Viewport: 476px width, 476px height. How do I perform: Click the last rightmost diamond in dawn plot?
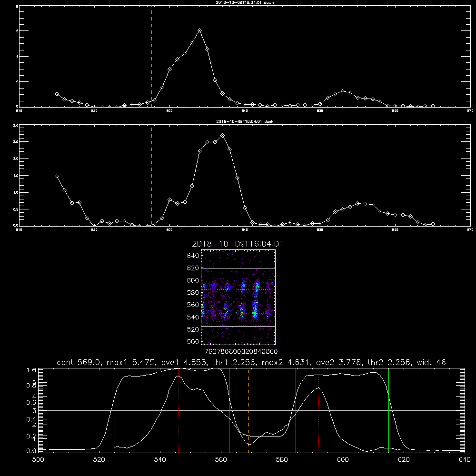pos(433,106)
